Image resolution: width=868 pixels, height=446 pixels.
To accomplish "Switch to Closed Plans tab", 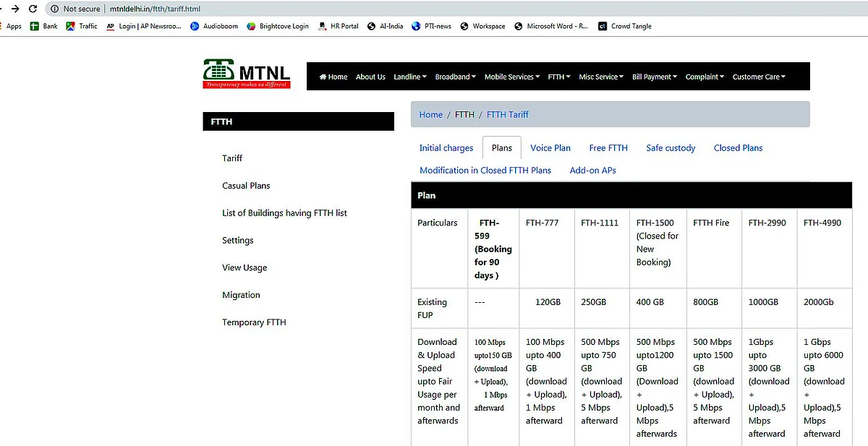I will (738, 148).
